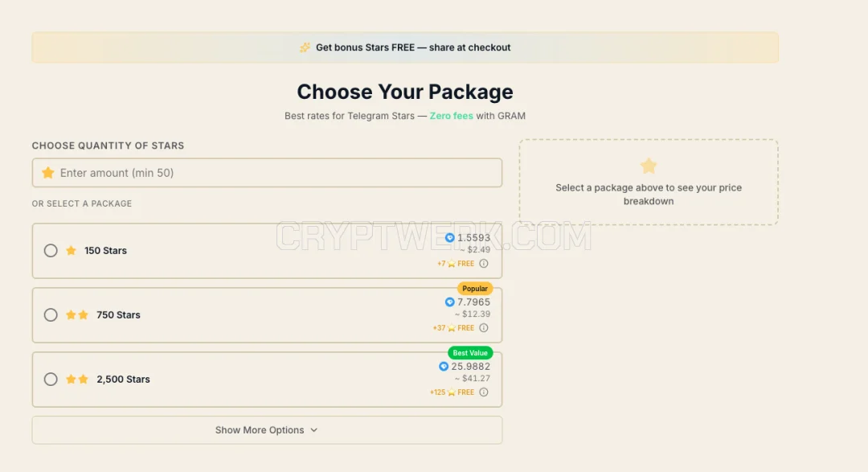The height and width of the screenshot is (472, 868).
Task: Select the 150 Stars radio button
Action: coord(51,250)
